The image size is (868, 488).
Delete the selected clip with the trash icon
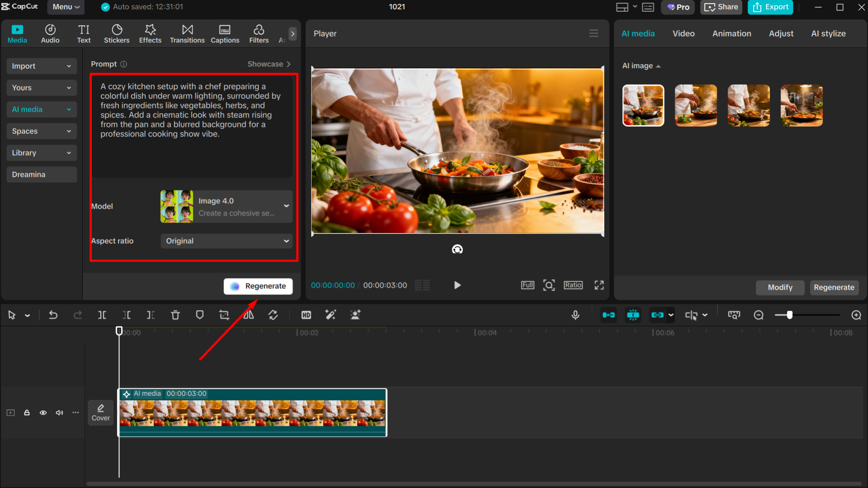coord(175,315)
